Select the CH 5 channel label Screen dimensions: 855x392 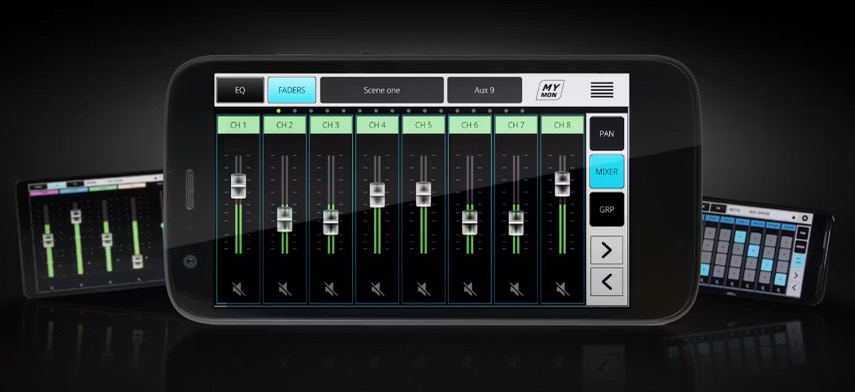(423, 125)
